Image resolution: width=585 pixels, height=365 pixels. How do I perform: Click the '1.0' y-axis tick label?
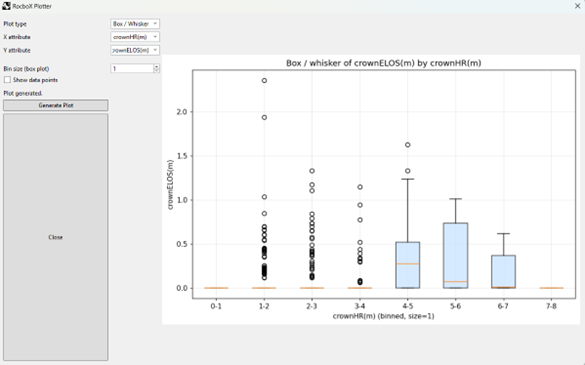click(x=182, y=200)
